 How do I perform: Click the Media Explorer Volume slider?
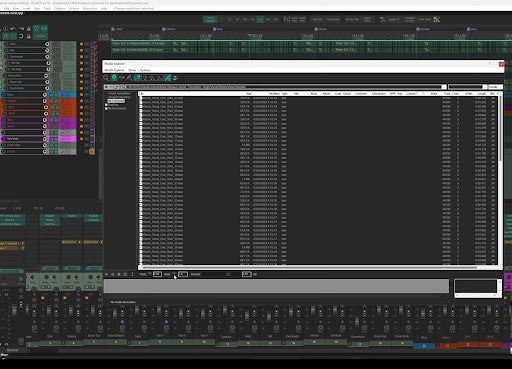tap(221, 274)
